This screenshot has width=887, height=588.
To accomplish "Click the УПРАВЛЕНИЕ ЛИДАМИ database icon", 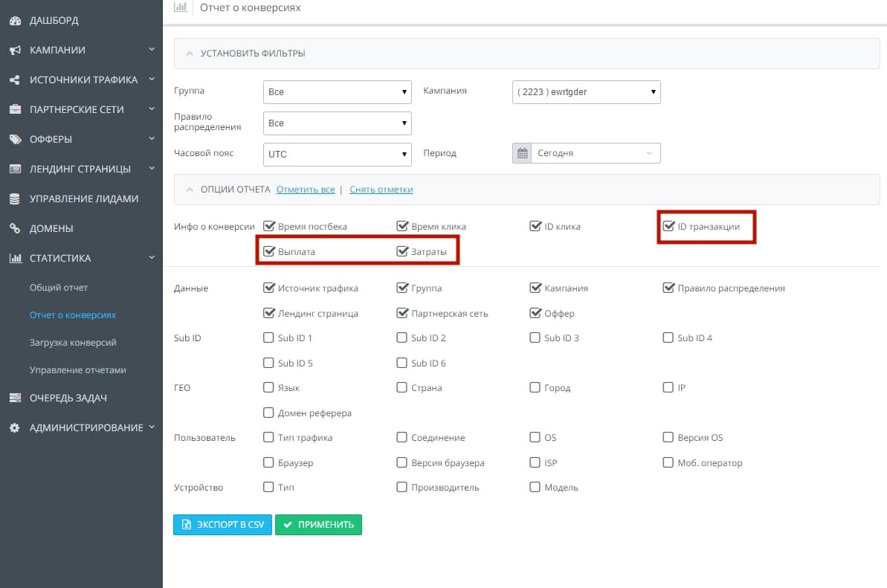I will tap(16, 198).
